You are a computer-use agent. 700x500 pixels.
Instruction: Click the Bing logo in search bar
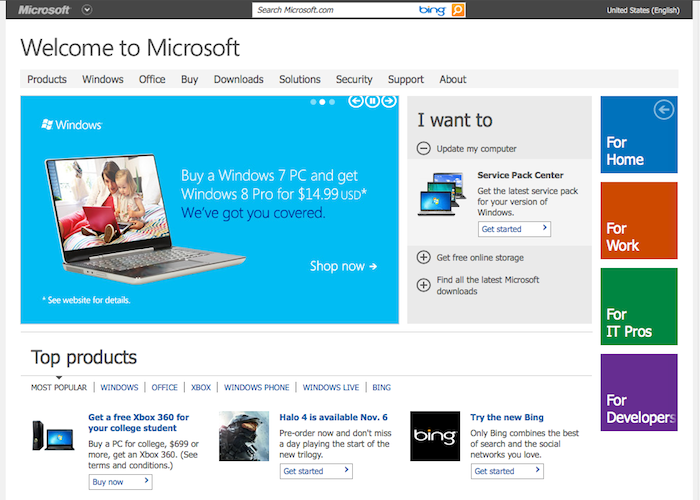point(432,10)
